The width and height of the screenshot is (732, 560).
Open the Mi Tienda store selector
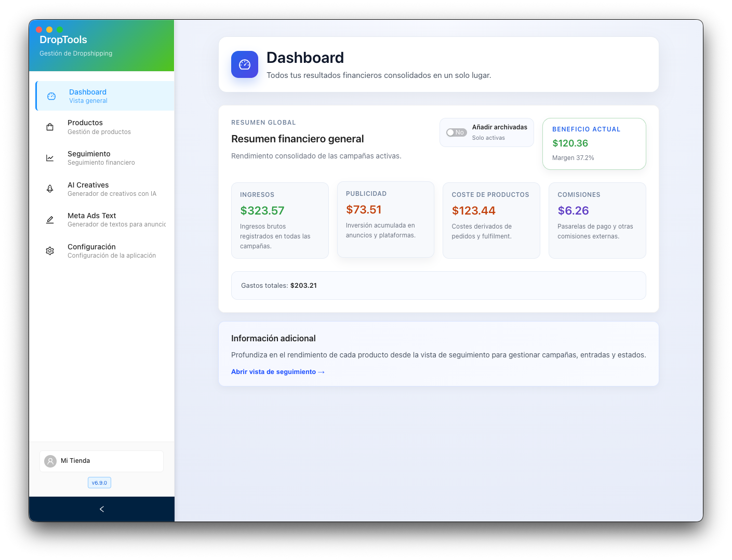(101, 461)
